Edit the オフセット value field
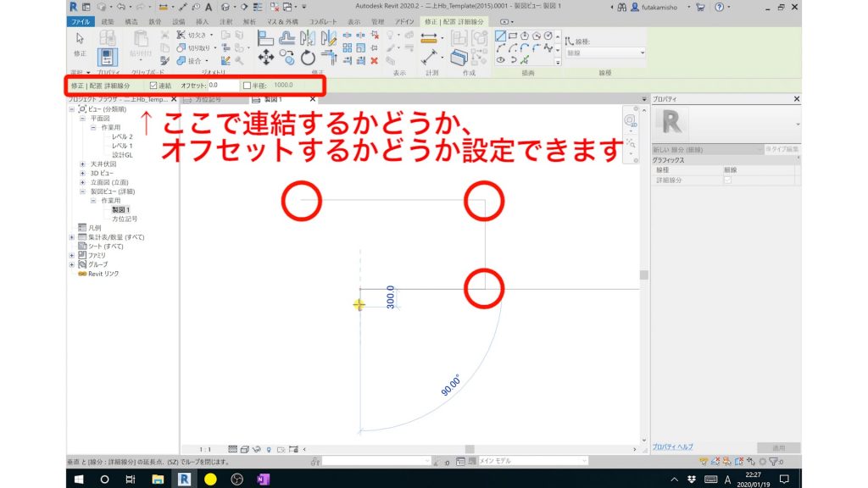 [224, 85]
